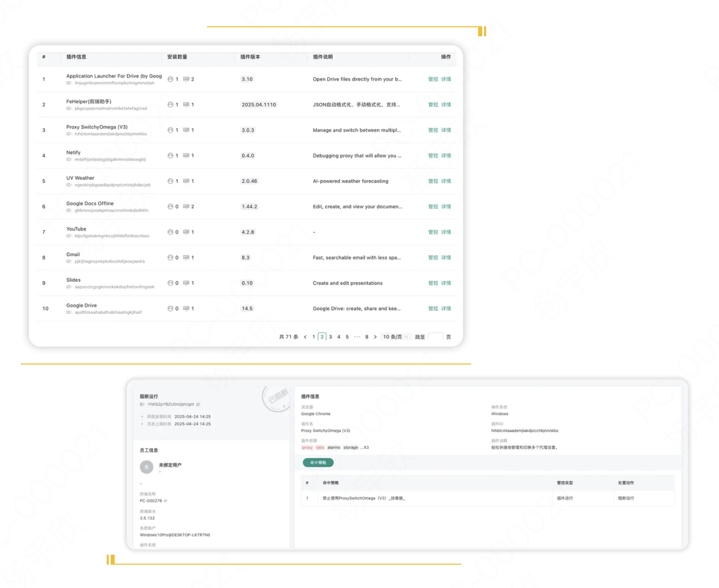Screen dimensions: 719x588
Task: Copy the block record ID with copy icon
Action: pyautogui.click(x=198, y=404)
